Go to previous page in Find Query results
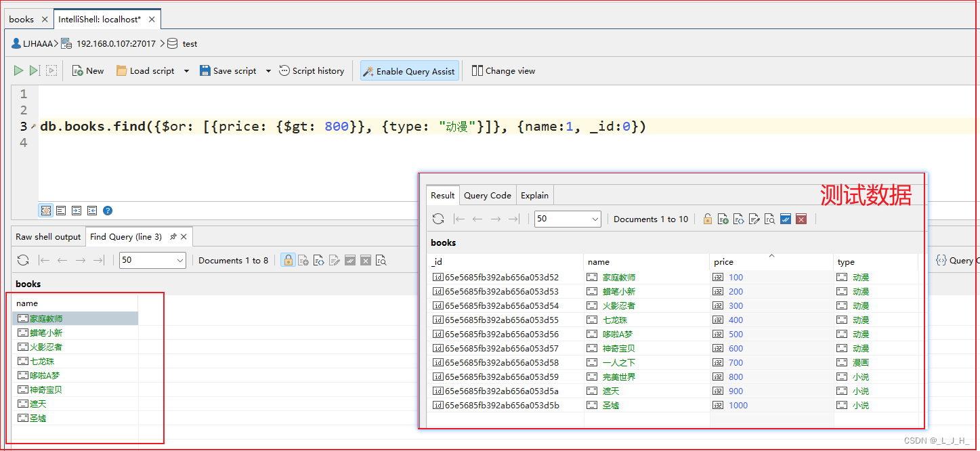This screenshot has height=451, width=980. click(x=62, y=260)
